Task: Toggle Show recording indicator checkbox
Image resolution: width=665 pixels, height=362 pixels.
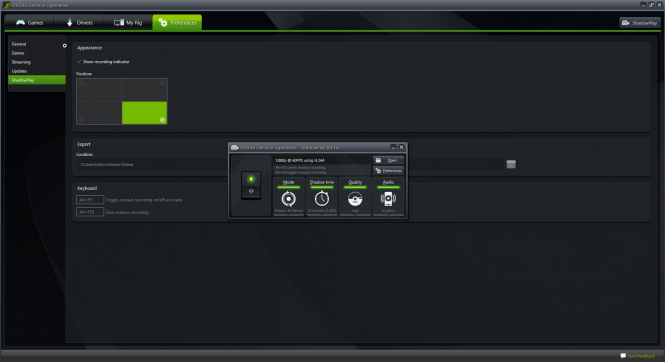Action: (79, 61)
